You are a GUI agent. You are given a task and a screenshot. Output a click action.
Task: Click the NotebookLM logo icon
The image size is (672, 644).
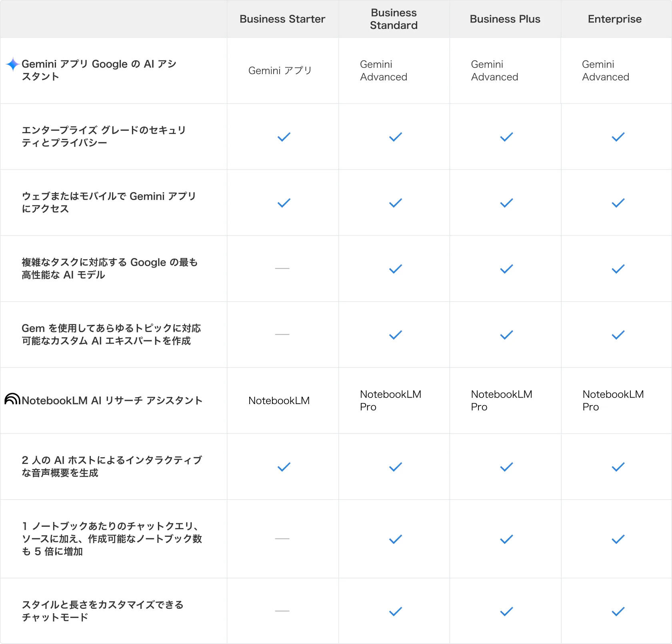click(12, 399)
